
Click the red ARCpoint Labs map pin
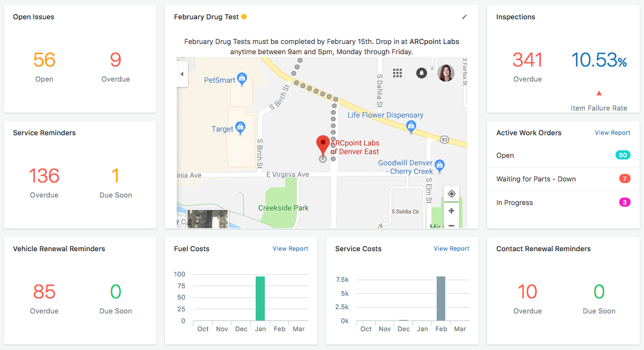(322, 146)
